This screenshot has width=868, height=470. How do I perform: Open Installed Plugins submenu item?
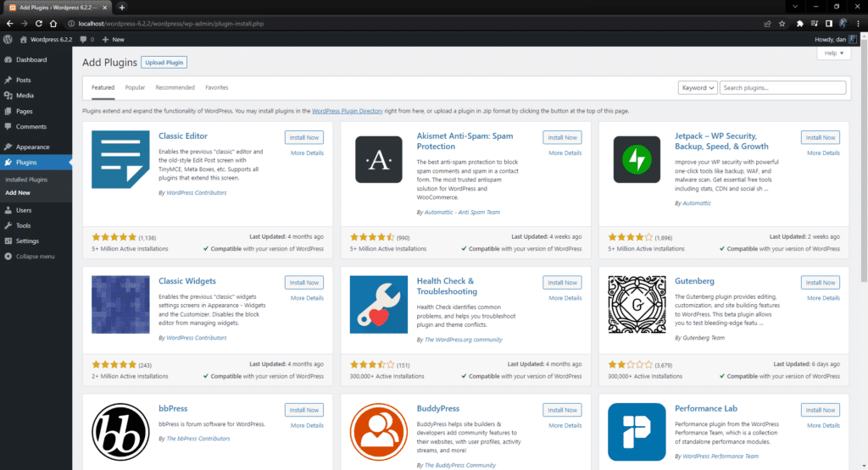tap(26, 180)
